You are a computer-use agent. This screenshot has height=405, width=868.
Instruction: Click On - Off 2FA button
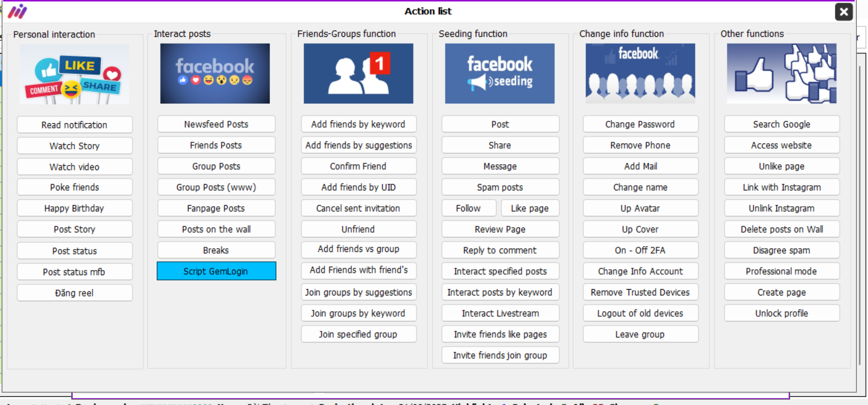coord(640,250)
